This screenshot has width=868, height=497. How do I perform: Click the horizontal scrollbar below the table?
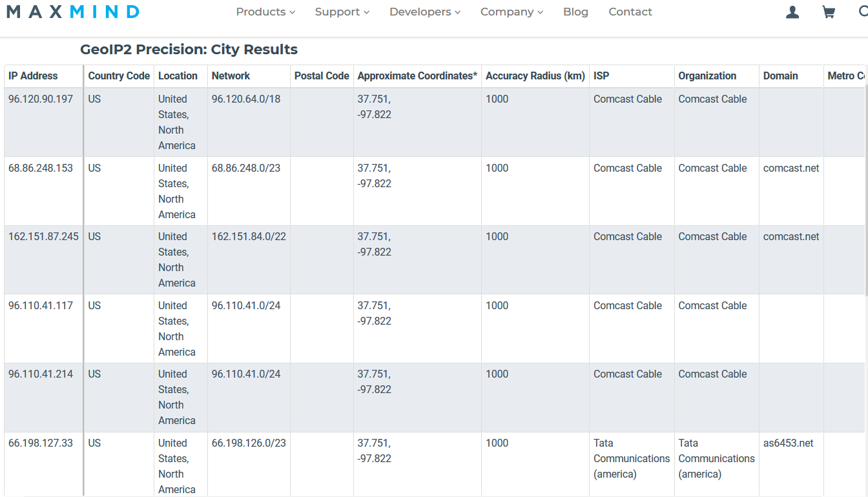point(433,494)
